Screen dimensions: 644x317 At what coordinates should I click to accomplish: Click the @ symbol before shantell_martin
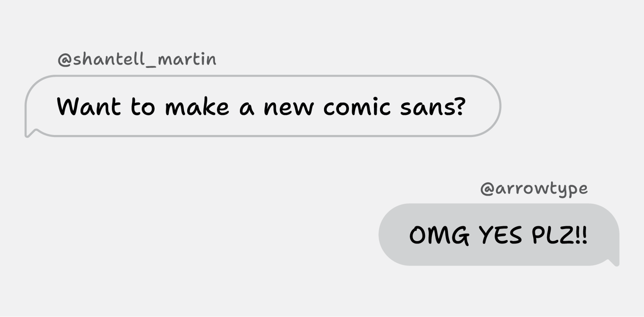pyautogui.click(x=64, y=60)
